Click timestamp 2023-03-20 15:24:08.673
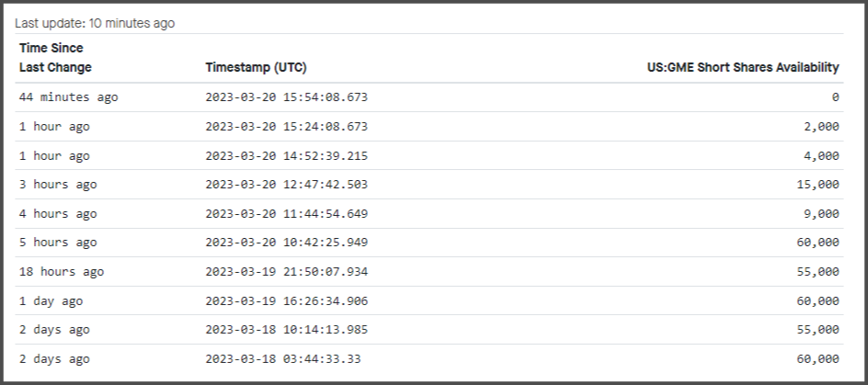The width and height of the screenshot is (868, 385). [x=286, y=127]
